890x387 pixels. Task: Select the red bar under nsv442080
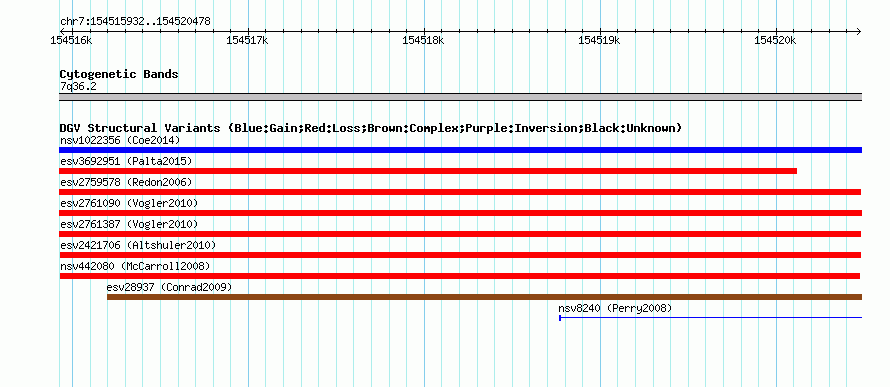[x=460, y=276]
